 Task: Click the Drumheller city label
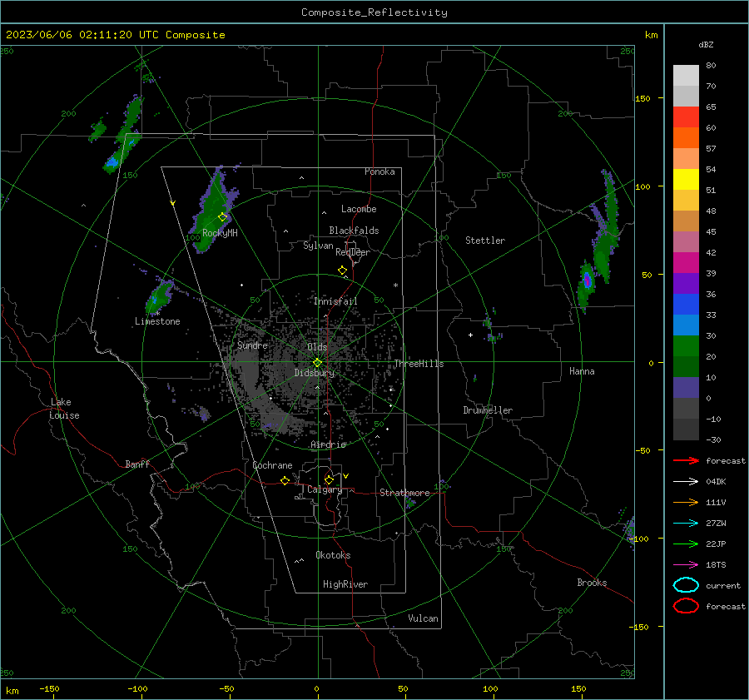pos(488,410)
